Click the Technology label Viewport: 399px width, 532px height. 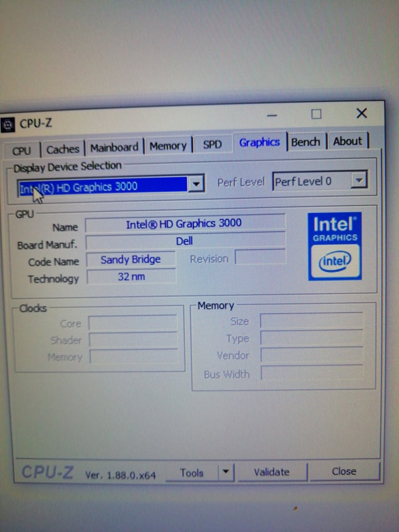point(53,279)
